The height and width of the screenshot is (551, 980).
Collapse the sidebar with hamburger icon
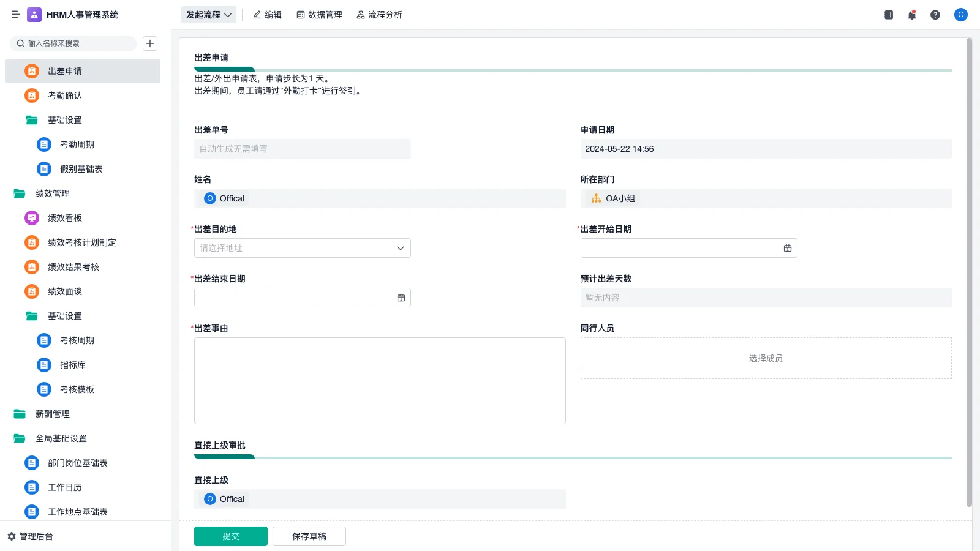(x=15, y=15)
